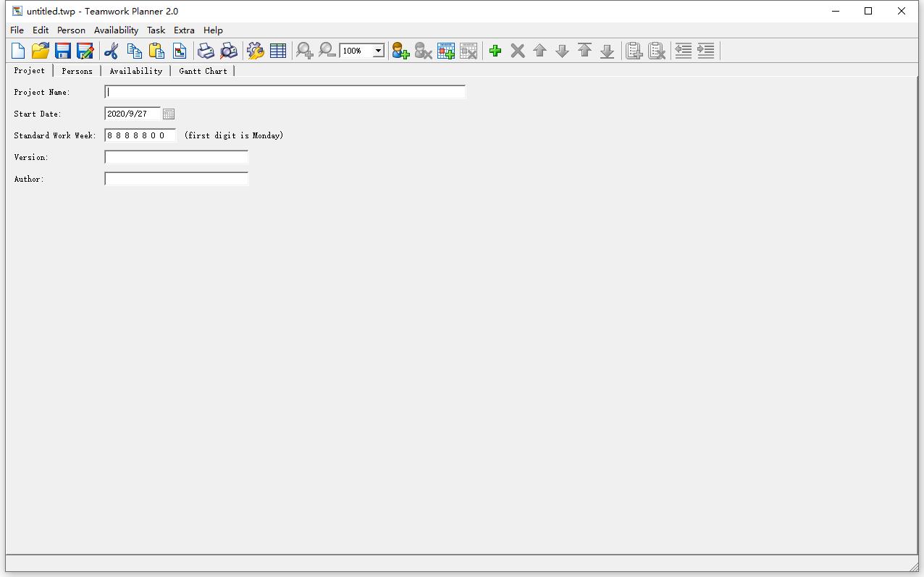
Task: Open the Availability menu in menu bar
Action: tap(116, 30)
